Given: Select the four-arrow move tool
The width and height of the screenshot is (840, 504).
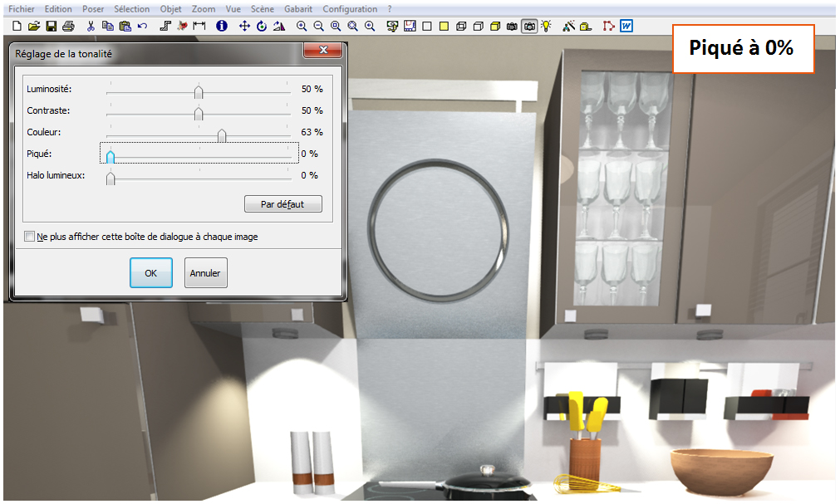Looking at the screenshot, I should click(244, 27).
